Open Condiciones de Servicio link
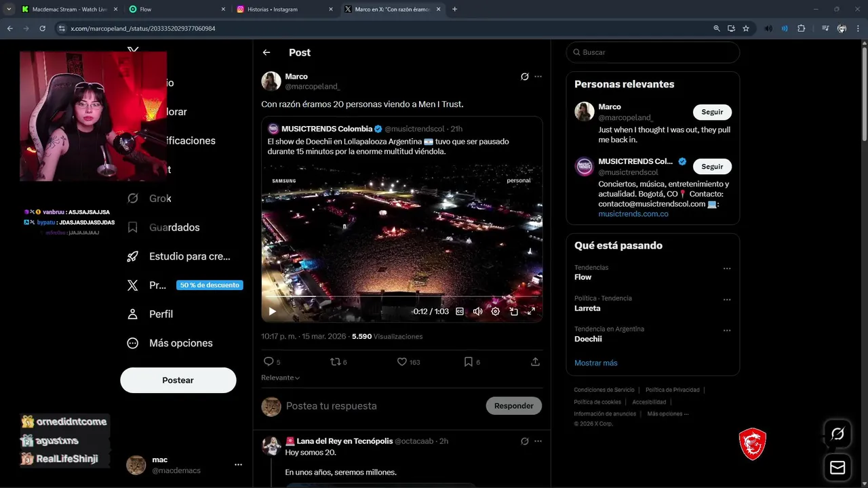868x488 pixels. [604, 390]
